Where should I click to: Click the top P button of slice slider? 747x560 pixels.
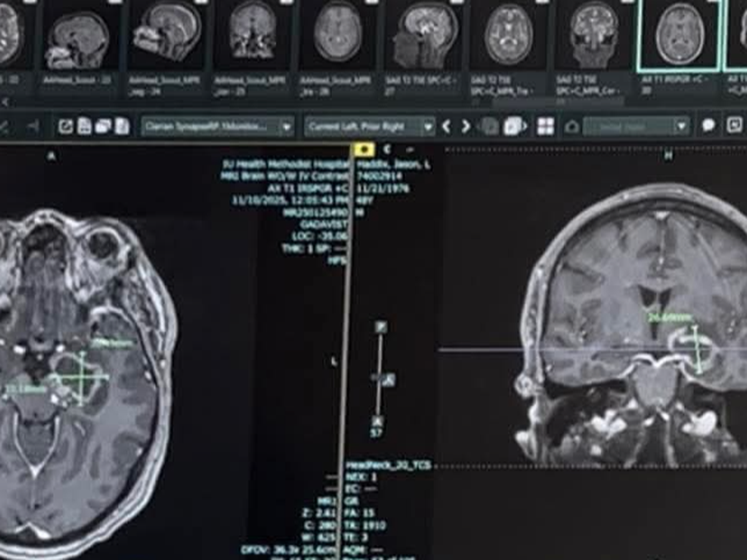point(380,327)
